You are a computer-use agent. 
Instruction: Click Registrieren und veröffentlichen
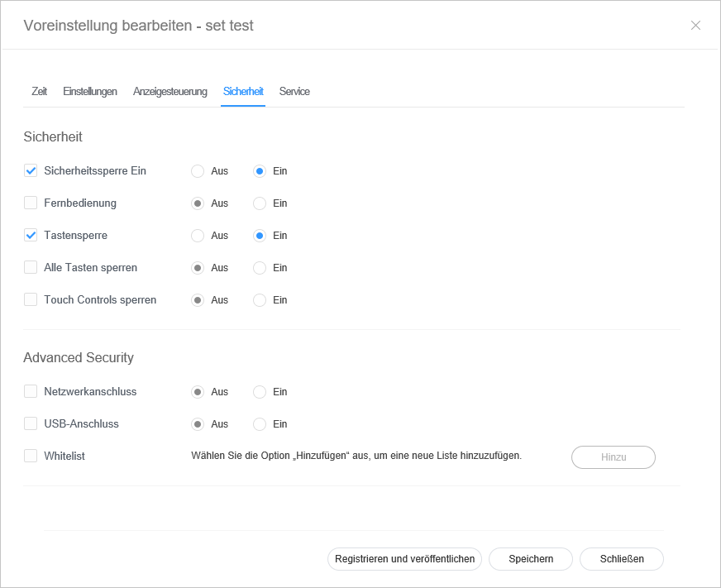point(405,559)
